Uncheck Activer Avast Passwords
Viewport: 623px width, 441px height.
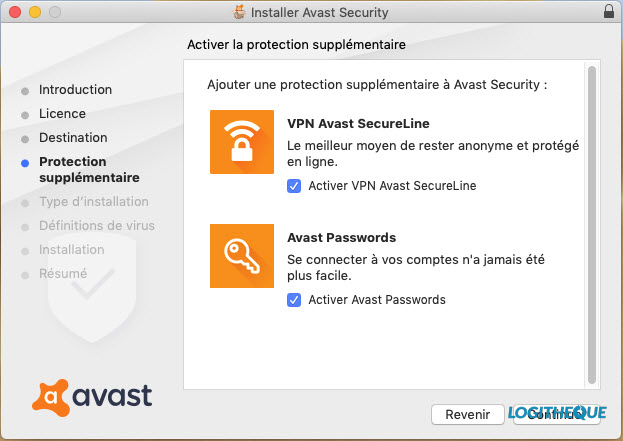(x=294, y=300)
